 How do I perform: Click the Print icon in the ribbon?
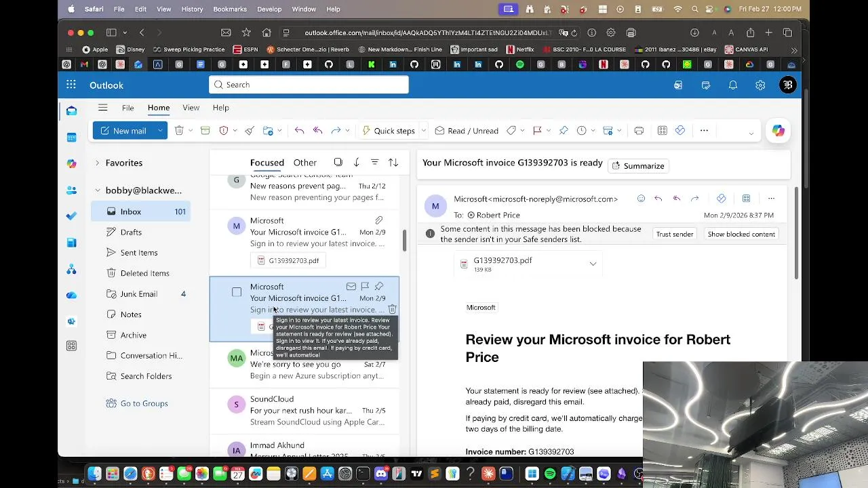[x=639, y=131]
